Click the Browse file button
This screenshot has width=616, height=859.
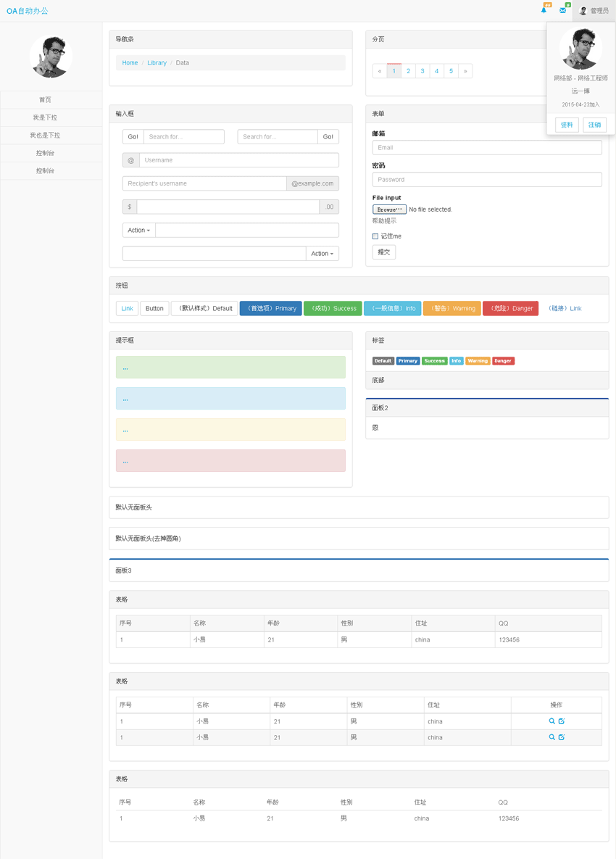point(389,209)
